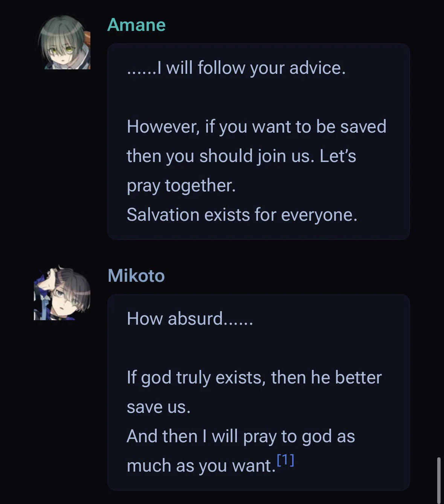Click the line "And then I will pray to god as"
Image resolution: width=444 pixels, height=504 pixels.
(241, 436)
